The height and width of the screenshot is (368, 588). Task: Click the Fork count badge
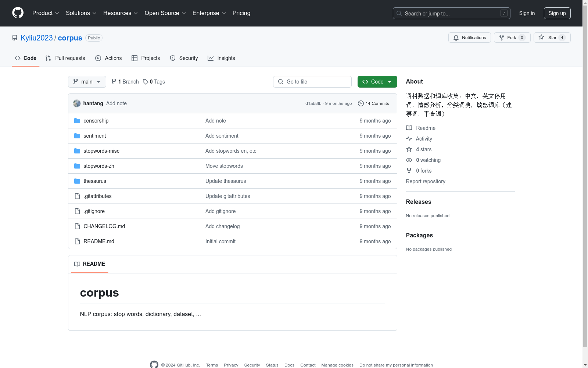click(522, 38)
